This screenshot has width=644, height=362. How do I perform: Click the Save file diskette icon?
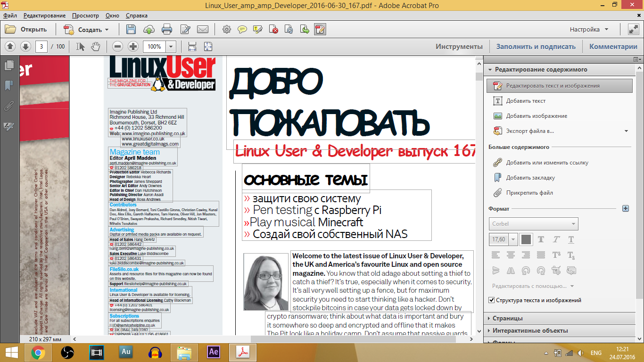[x=131, y=29]
